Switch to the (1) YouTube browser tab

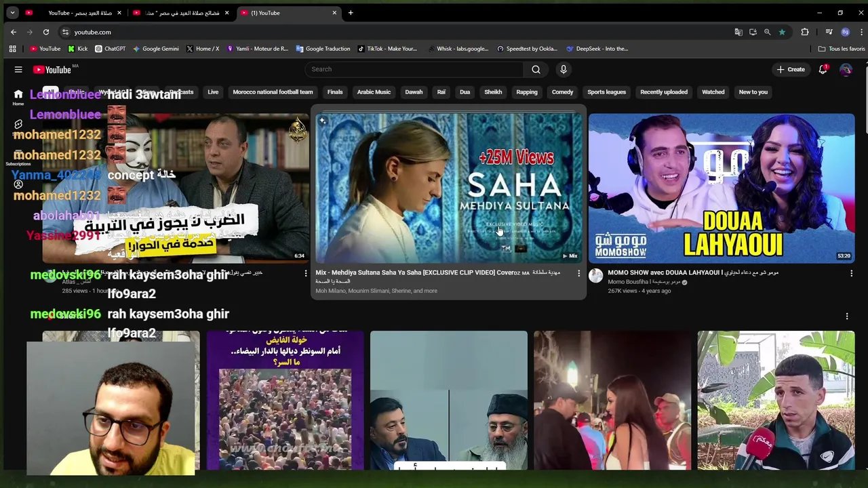click(x=288, y=13)
